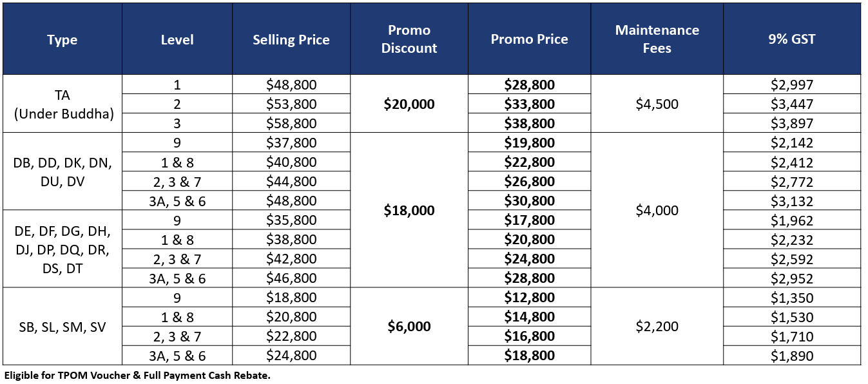The image size is (868, 384).
Task: Click the Promo Discount column header
Action: click(x=409, y=39)
